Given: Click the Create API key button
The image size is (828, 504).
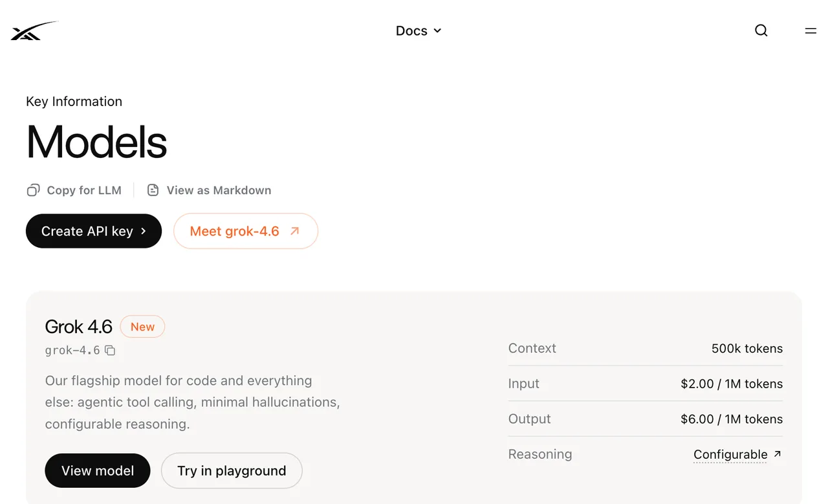Looking at the screenshot, I should coord(94,231).
